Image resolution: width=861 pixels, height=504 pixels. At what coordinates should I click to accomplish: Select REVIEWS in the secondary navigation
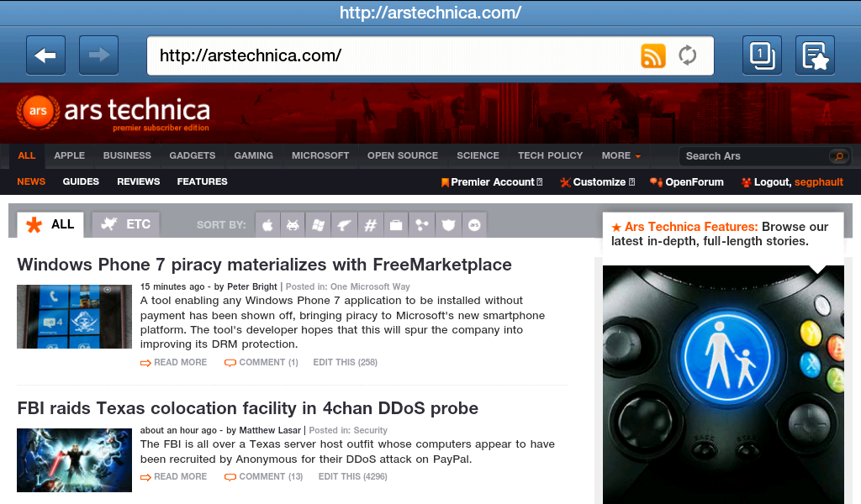[x=139, y=181]
